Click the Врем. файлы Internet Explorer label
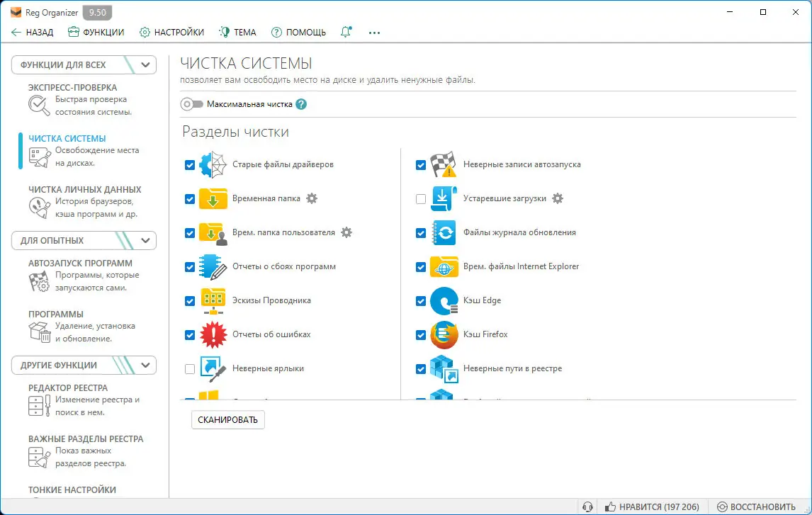 [521, 266]
